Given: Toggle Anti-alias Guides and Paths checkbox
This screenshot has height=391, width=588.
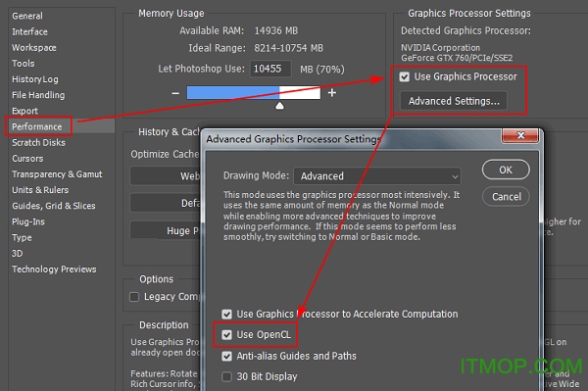Looking at the screenshot, I should coord(226,356).
